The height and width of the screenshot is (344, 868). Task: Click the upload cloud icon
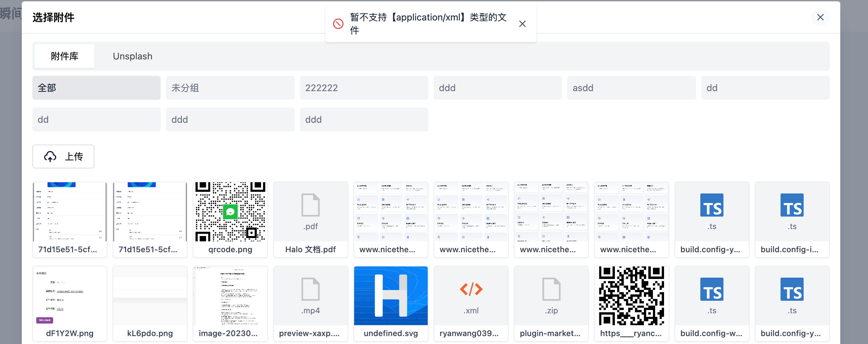50,156
